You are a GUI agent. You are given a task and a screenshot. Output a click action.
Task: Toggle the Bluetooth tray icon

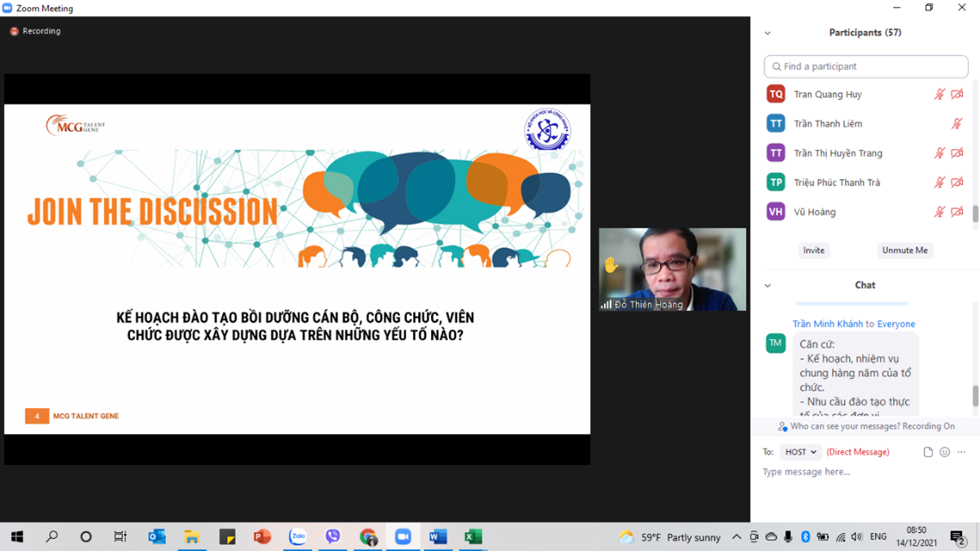pos(805,537)
